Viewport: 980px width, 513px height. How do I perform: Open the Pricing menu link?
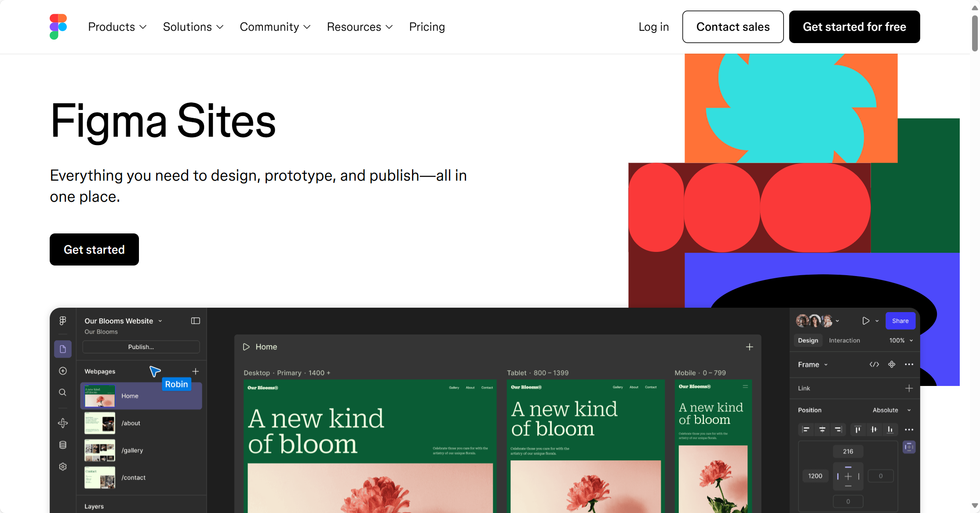point(427,27)
